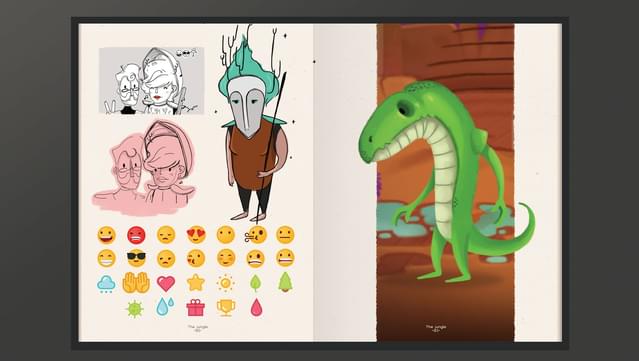The image size is (639, 361).
Task: Select the red angry face emoji
Action: point(136,235)
